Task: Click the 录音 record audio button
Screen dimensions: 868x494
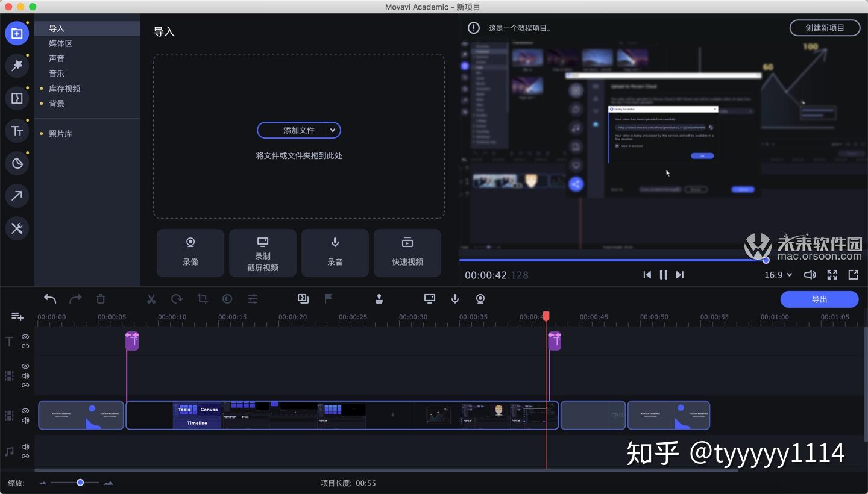Action: 335,253
